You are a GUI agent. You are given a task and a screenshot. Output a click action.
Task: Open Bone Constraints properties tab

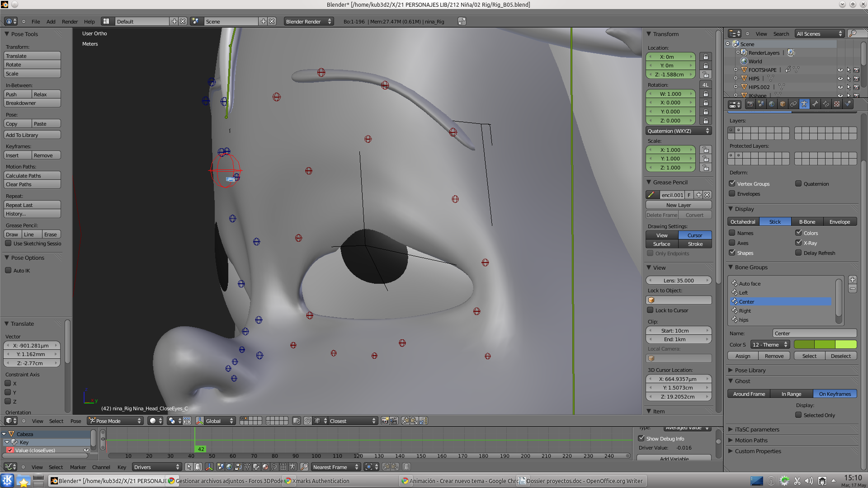[x=826, y=104]
